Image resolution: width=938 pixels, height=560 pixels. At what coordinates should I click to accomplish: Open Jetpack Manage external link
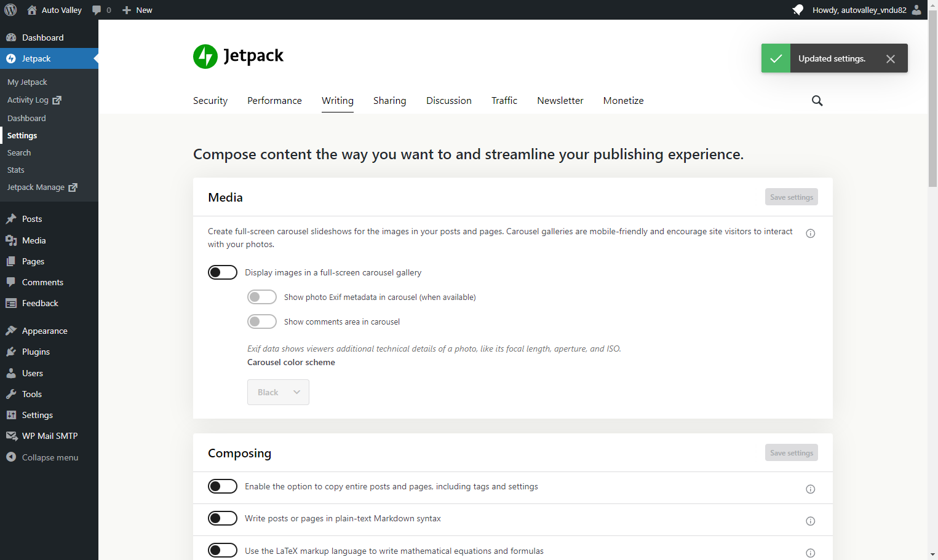[x=42, y=187]
